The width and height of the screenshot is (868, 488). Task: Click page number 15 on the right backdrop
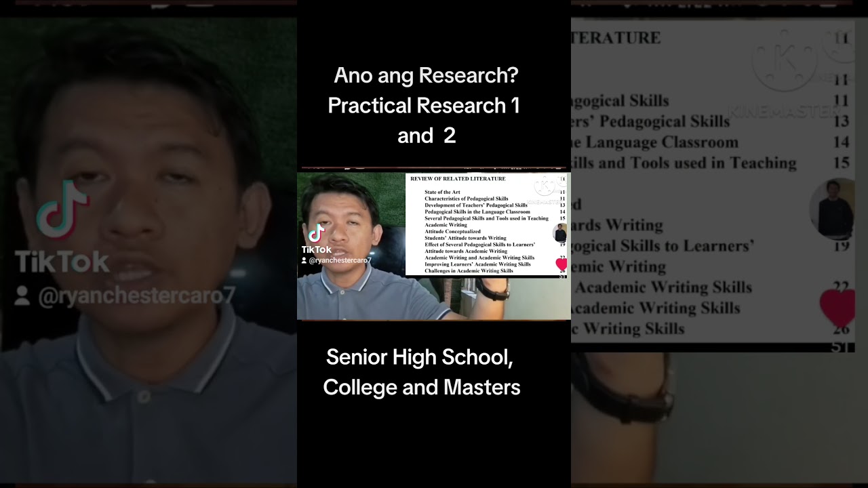pos(842,163)
